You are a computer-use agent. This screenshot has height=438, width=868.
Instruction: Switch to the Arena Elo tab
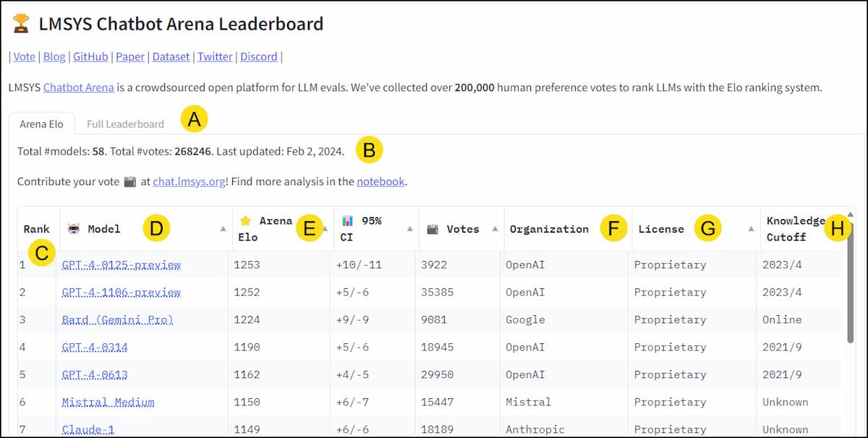pyautogui.click(x=41, y=124)
